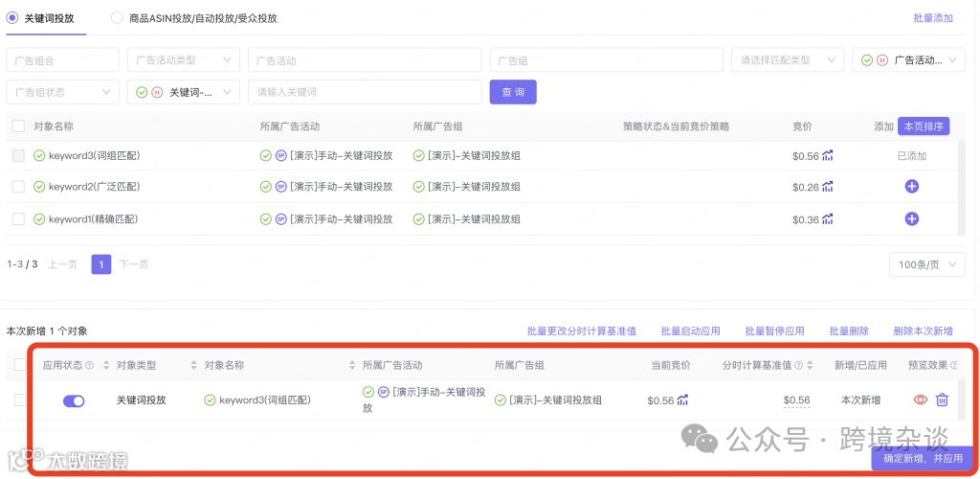Preview effect with the red eye icon

(x=921, y=399)
